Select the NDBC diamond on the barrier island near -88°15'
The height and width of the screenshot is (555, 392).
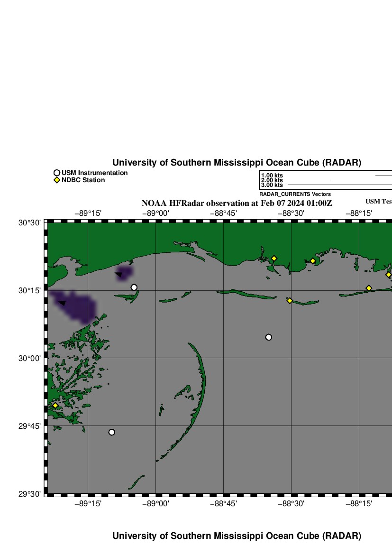click(369, 288)
